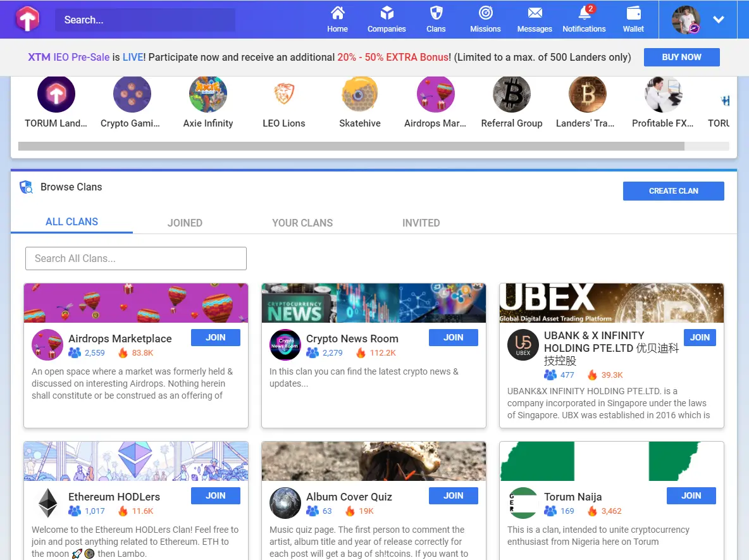Open the Album Cover Quiz banner image
749x560 pixels.
click(374, 461)
